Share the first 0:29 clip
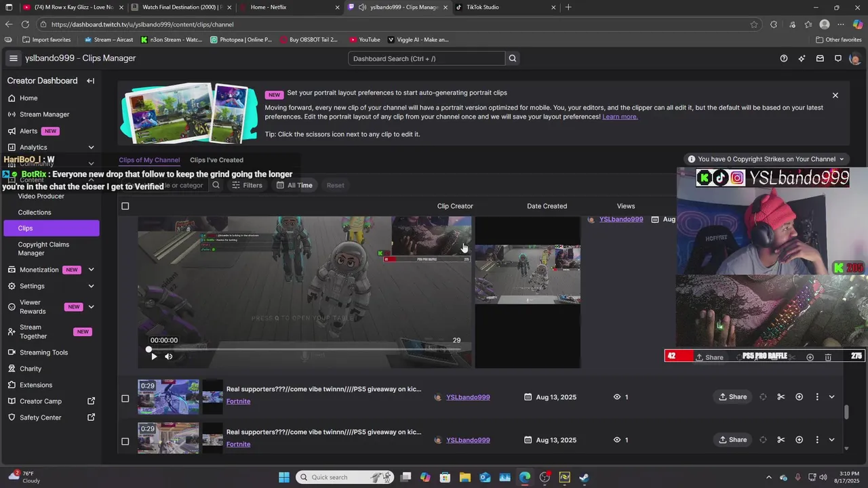This screenshot has width=868, height=488. [x=733, y=397]
